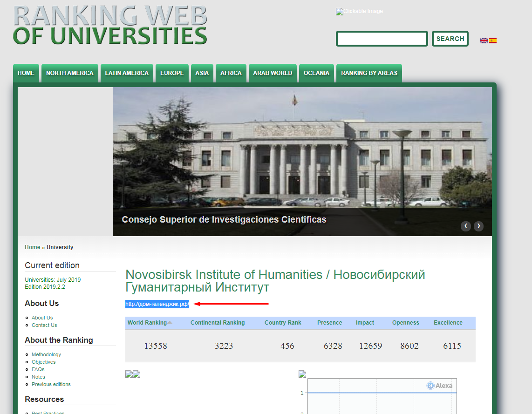
Task: Sort by the Openness column header
Action: [405, 322]
